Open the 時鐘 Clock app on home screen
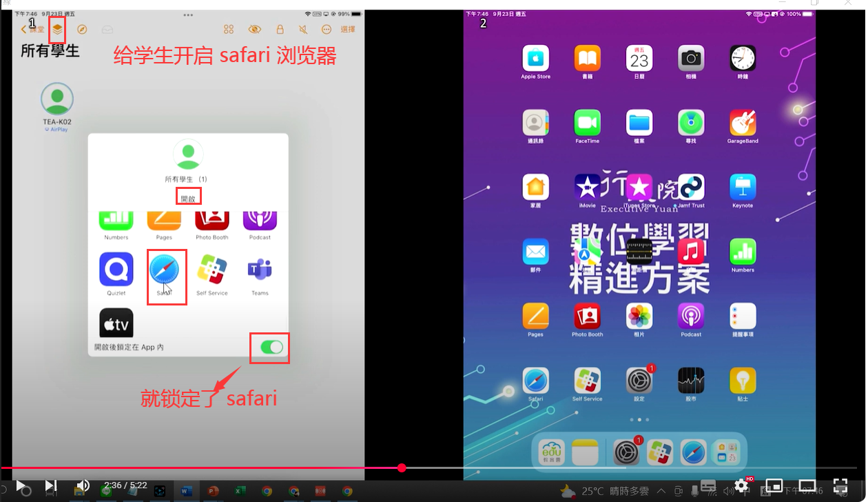The width and height of the screenshot is (868, 502). point(743,58)
